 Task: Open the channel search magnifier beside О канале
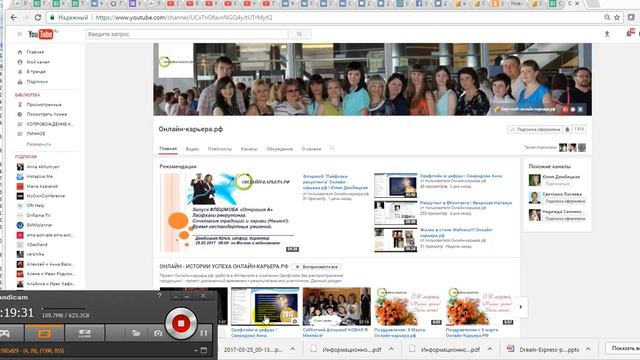coord(332,149)
